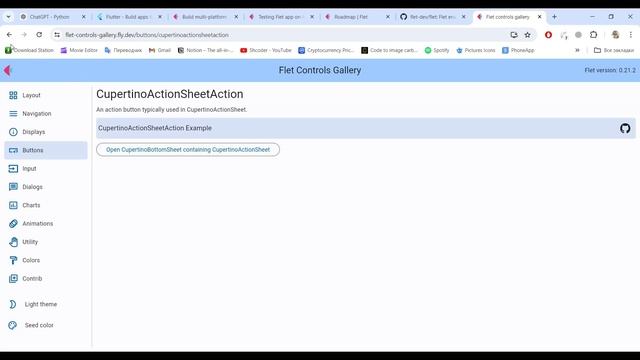
Task: Open the Code to image bookmark
Action: tap(389, 50)
